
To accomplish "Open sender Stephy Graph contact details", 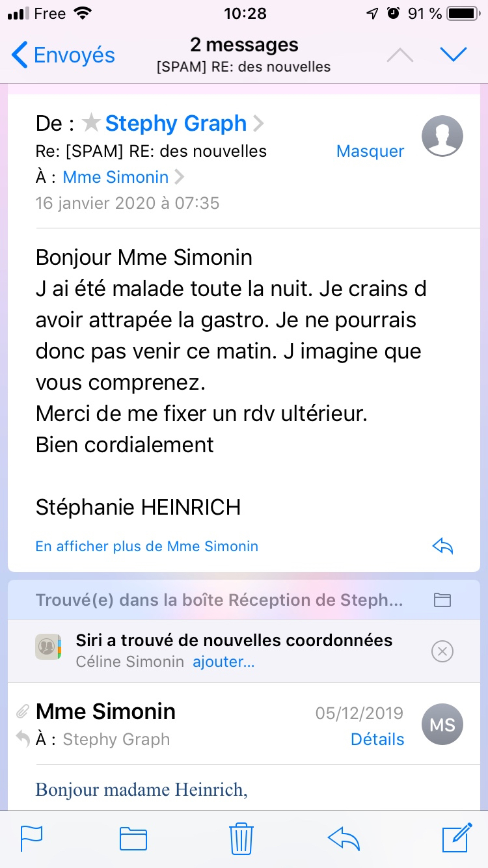I will click(x=176, y=123).
